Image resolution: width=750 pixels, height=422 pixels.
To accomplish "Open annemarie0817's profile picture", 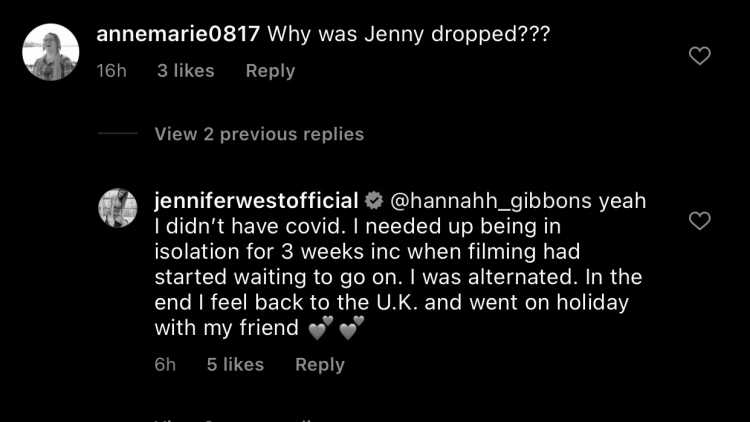I will pos(51,52).
